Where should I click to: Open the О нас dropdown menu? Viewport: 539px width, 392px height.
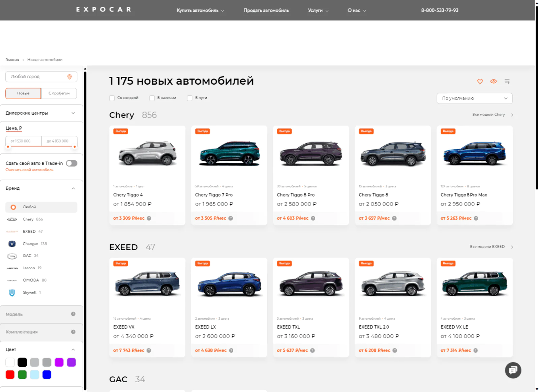pos(357,10)
